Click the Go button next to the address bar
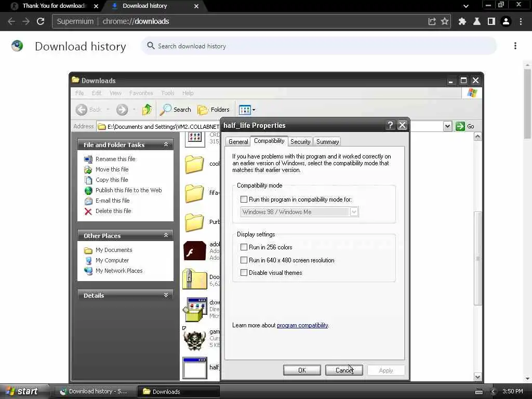The height and width of the screenshot is (399, 532). [465, 126]
